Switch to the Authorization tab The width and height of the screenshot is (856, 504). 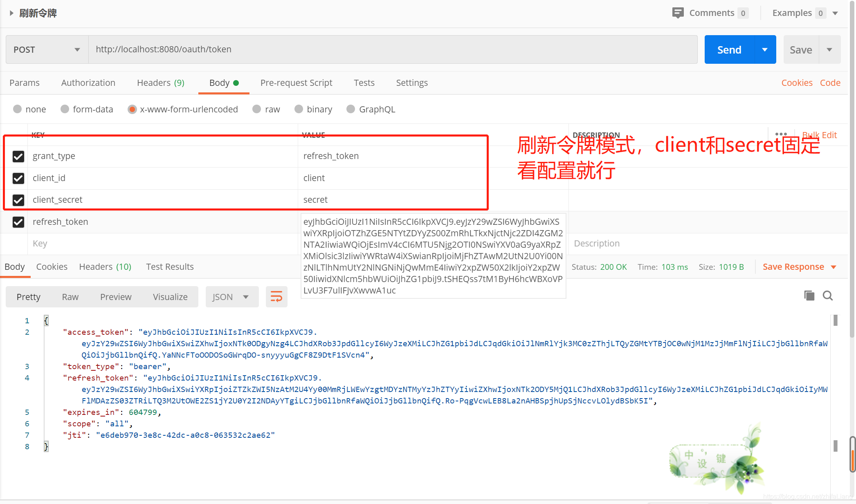[x=88, y=83]
